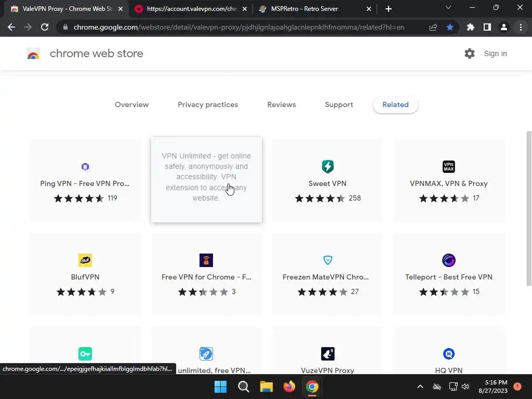Open the Sweet VPN extension title
Screen dimensions: 532x399
click(327, 183)
